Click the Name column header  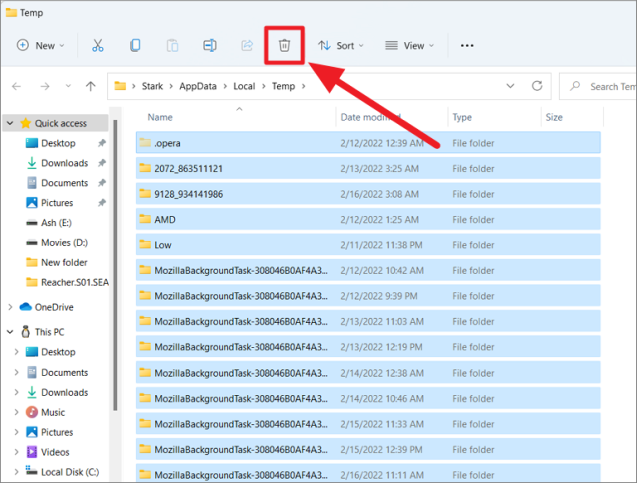coord(161,117)
